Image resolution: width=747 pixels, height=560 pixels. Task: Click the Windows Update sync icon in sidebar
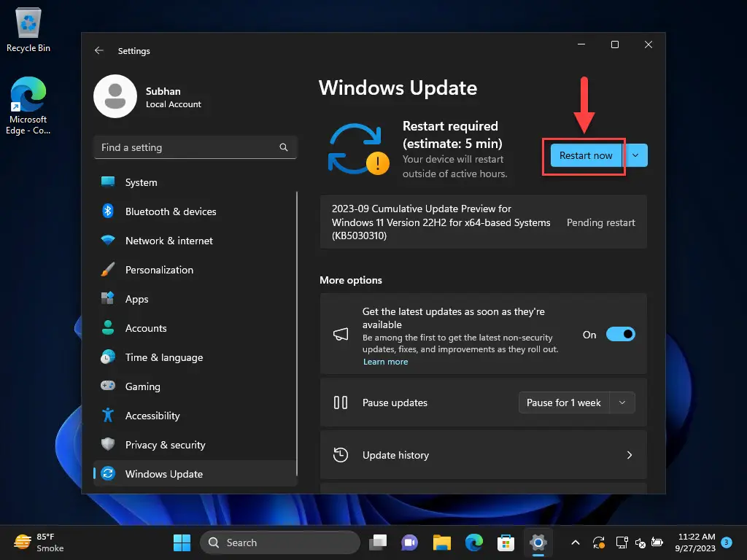(x=108, y=473)
